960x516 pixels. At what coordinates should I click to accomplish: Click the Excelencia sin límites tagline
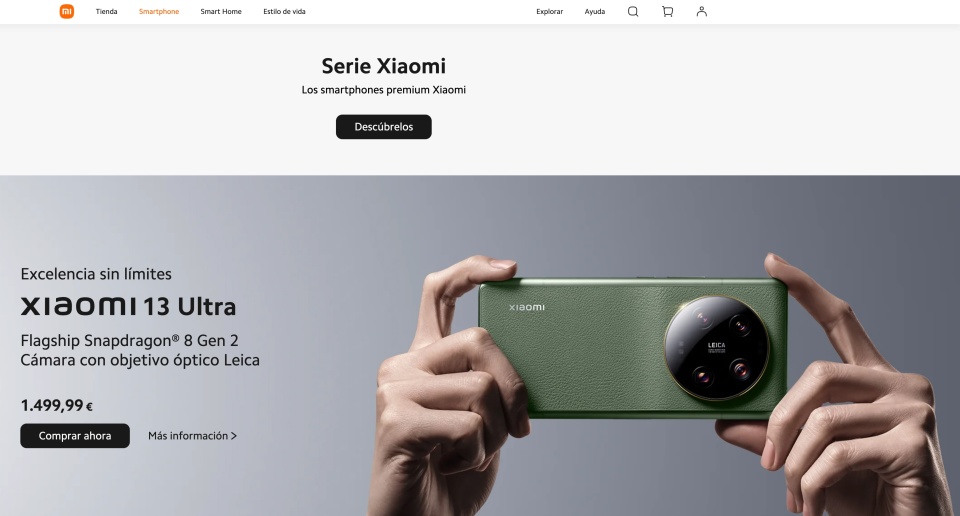96,274
